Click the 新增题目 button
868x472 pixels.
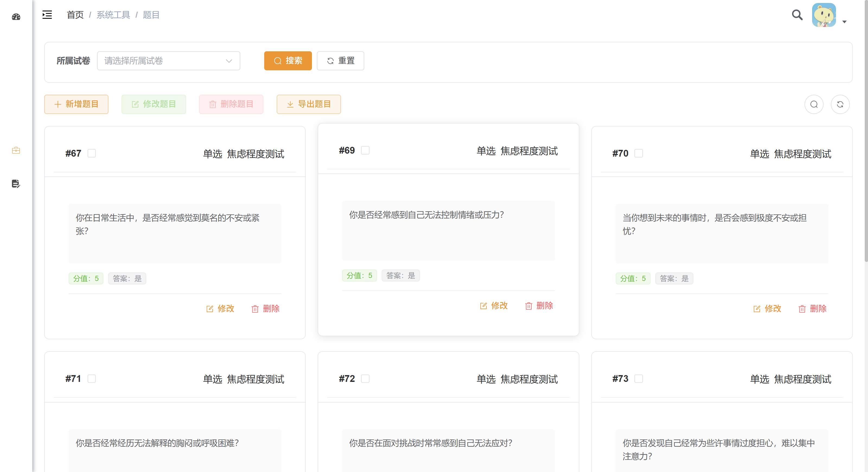coord(76,104)
